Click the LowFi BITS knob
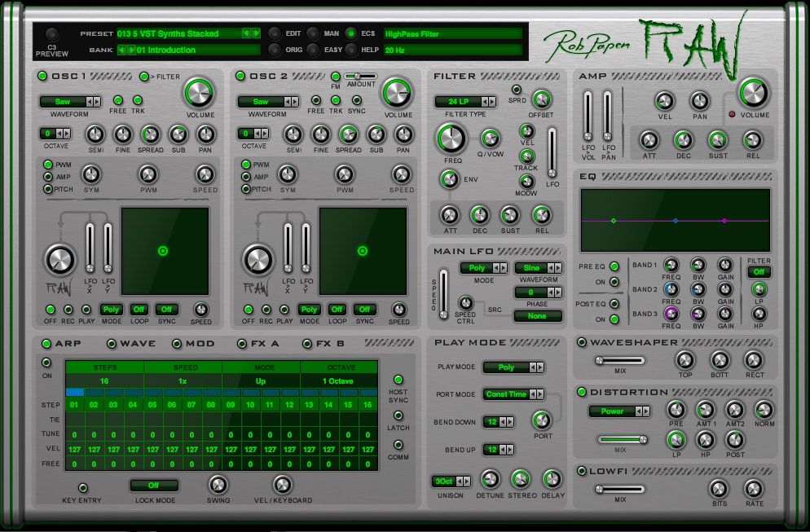 point(719,489)
